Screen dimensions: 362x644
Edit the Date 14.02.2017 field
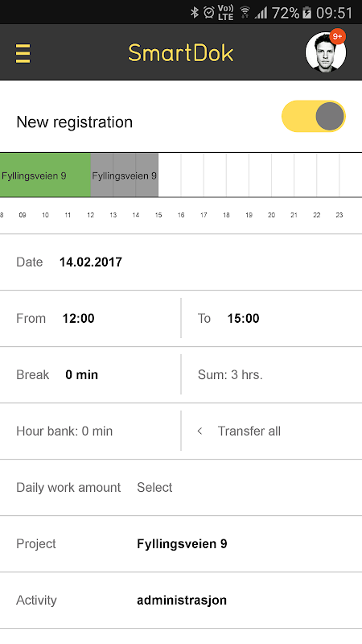coord(181,262)
